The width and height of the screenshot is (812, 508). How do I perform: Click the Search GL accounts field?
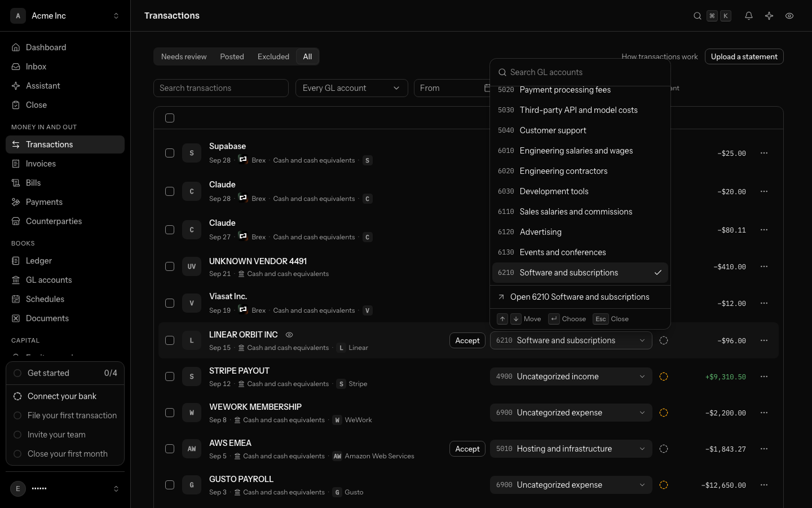pyautogui.click(x=580, y=72)
